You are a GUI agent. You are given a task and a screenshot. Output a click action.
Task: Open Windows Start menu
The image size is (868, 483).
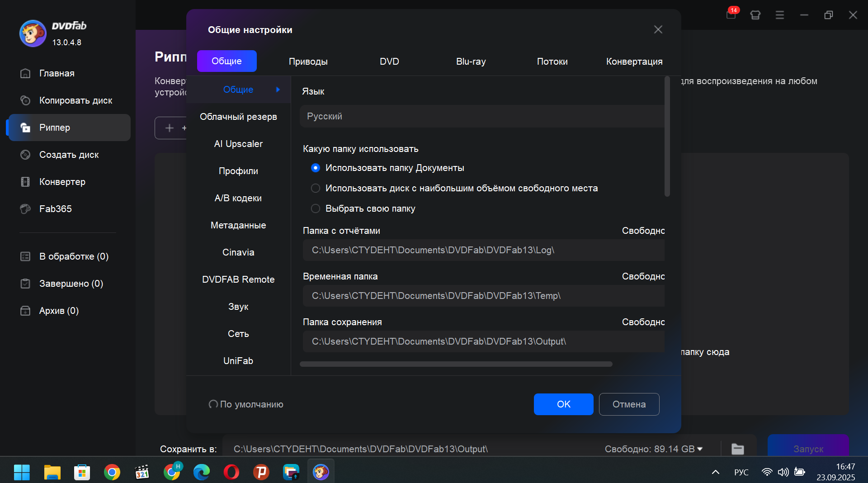[22, 472]
